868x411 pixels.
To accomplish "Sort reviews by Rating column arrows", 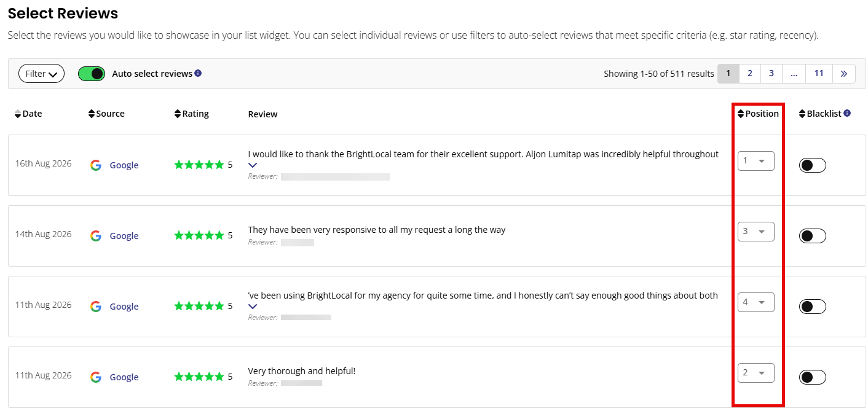I will [178, 114].
